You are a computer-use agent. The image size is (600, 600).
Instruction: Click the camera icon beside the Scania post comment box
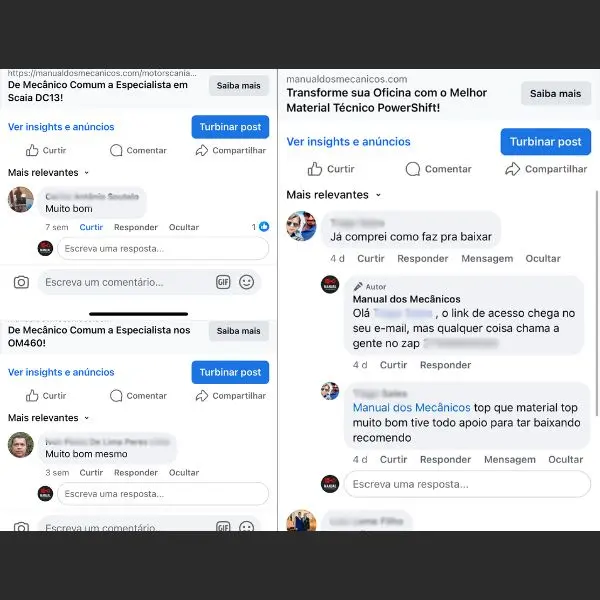point(21,282)
